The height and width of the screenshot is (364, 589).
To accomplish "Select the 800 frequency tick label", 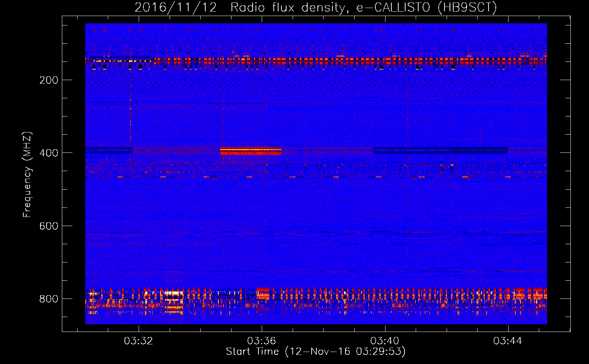I will pos(49,299).
